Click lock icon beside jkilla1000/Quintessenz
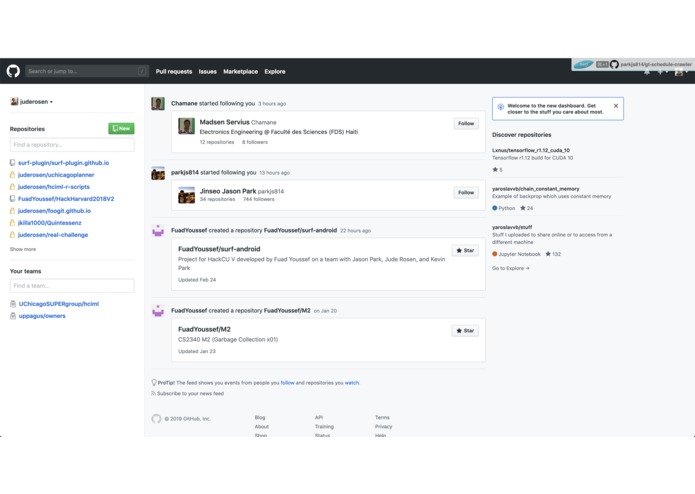The image size is (695, 494). click(x=12, y=222)
